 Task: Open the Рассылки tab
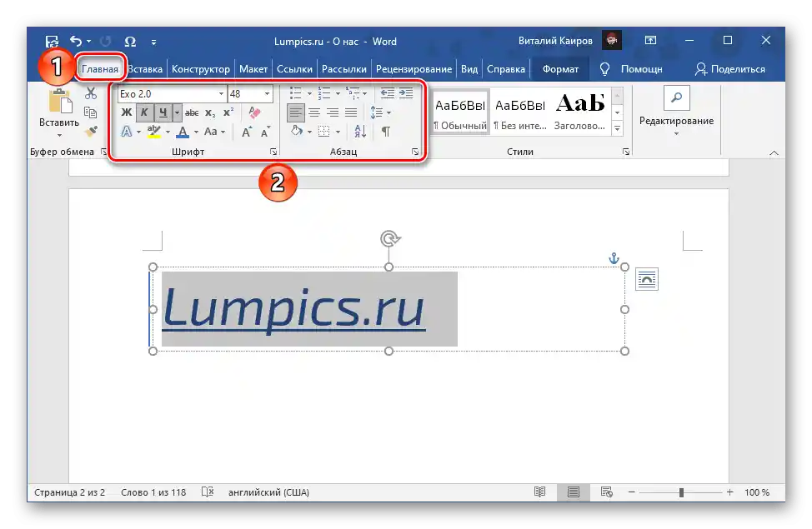point(343,69)
